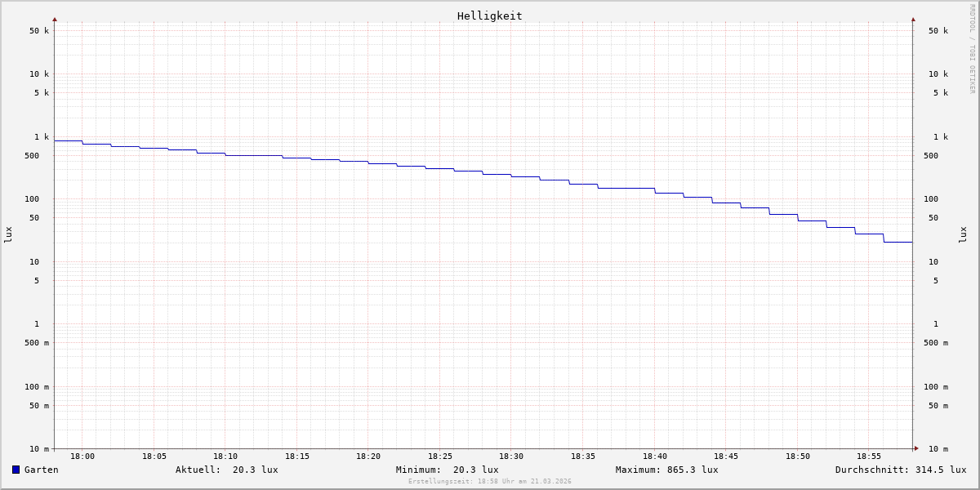The image size is (980, 490).
Task: Click "1 k" on the right y-axis
Action: click(941, 137)
